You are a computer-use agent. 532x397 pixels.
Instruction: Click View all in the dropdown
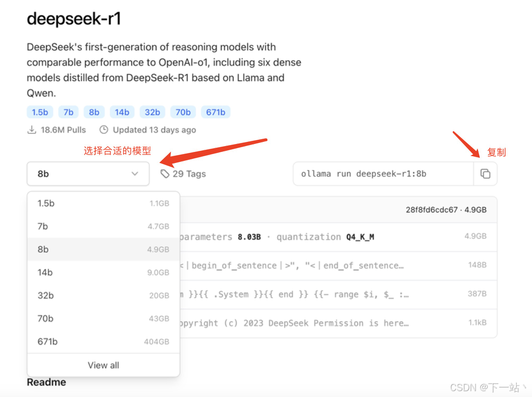click(x=103, y=365)
